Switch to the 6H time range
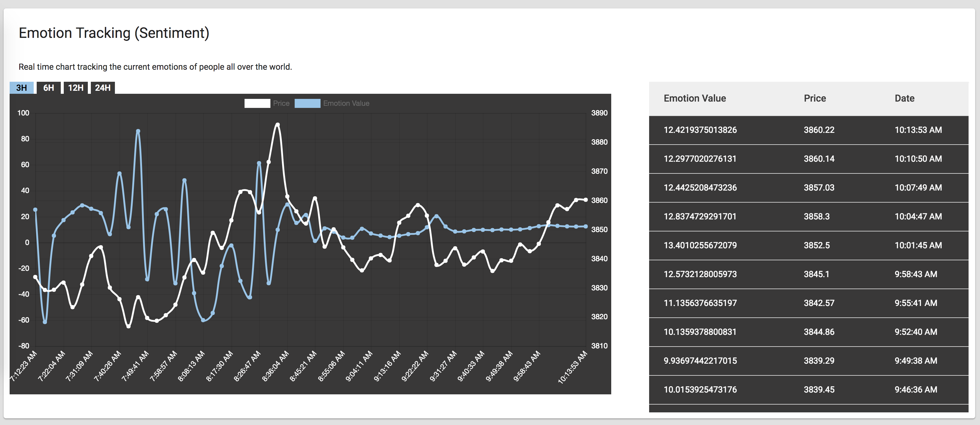Screen dimensions: 980x425 tap(49, 88)
